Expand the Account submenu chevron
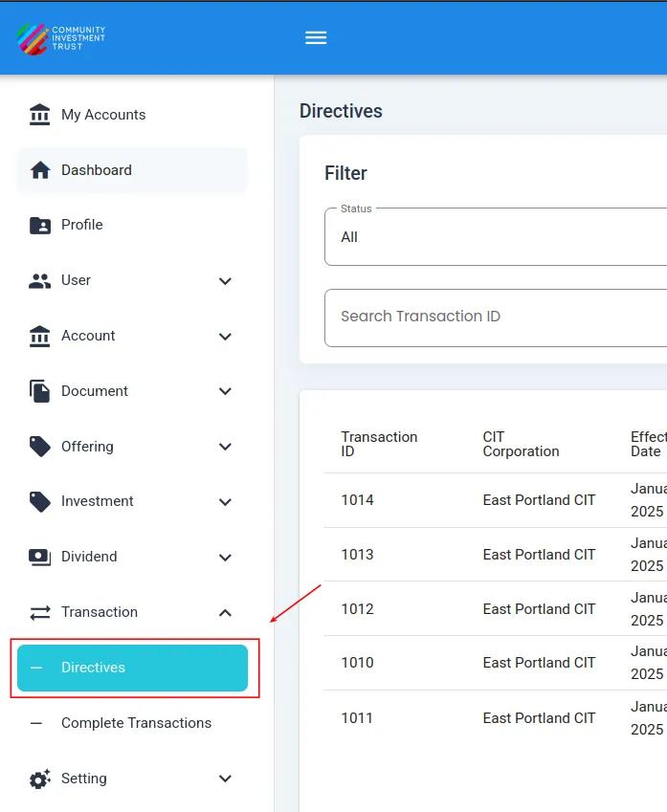Viewport: 667px width, 812px height. tap(225, 337)
